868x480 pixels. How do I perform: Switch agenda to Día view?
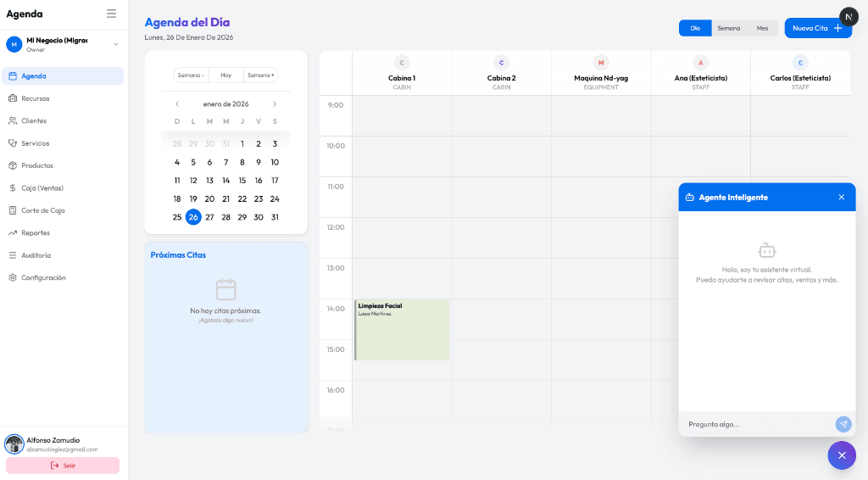tap(695, 28)
